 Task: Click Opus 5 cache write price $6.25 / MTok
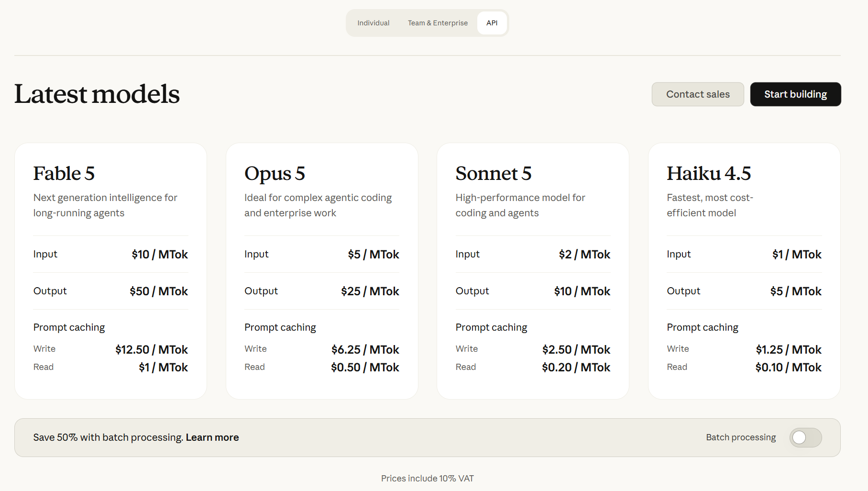365,350
